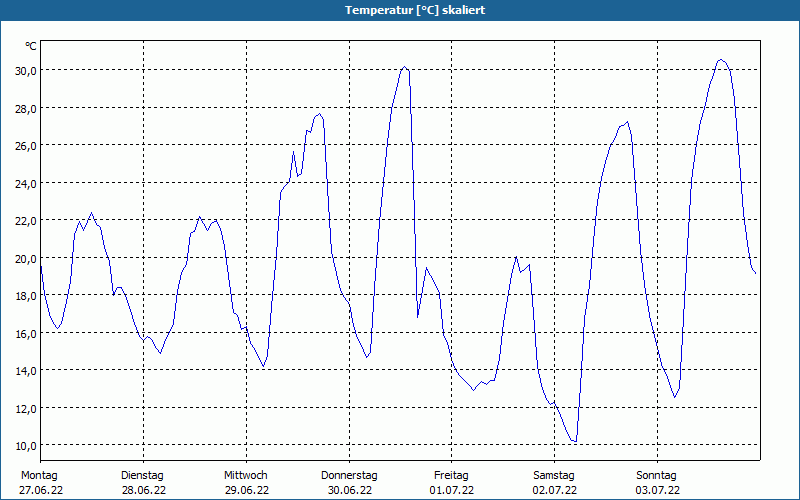Click the 12,0 axis value
Viewport: 800px width, 500px height.
click(x=26, y=408)
